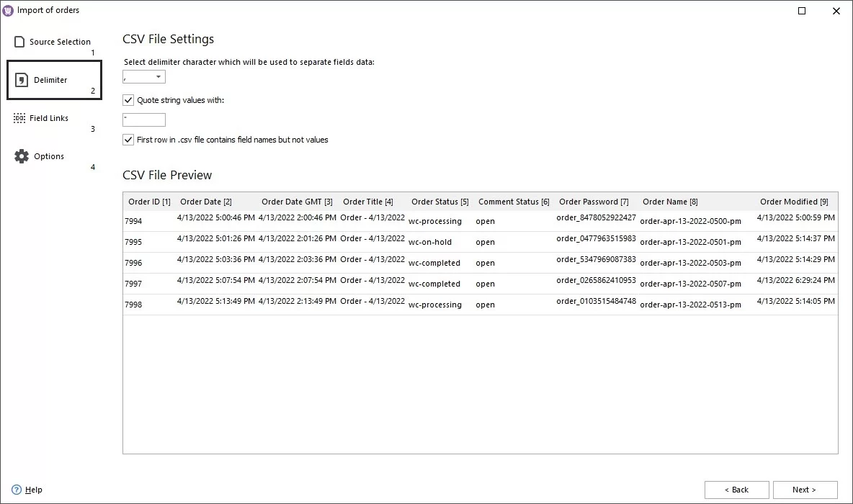The image size is (853, 504).
Task: Click the Help question mark icon
Action: tap(17, 490)
